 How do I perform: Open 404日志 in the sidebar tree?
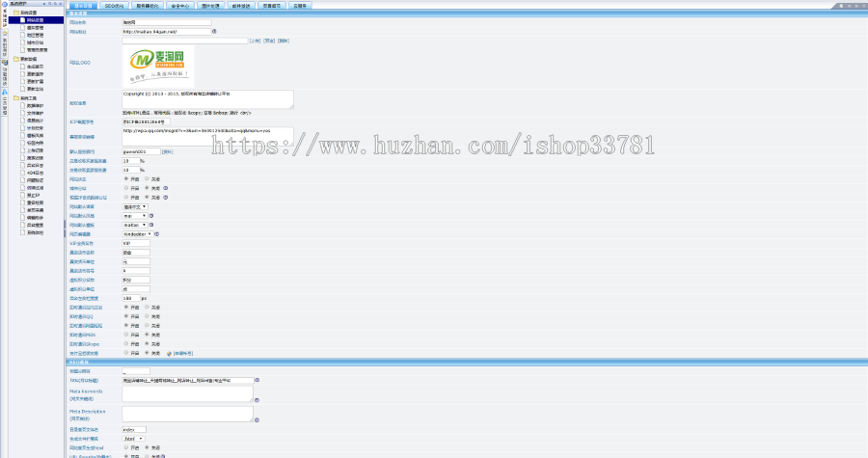[x=35, y=173]
